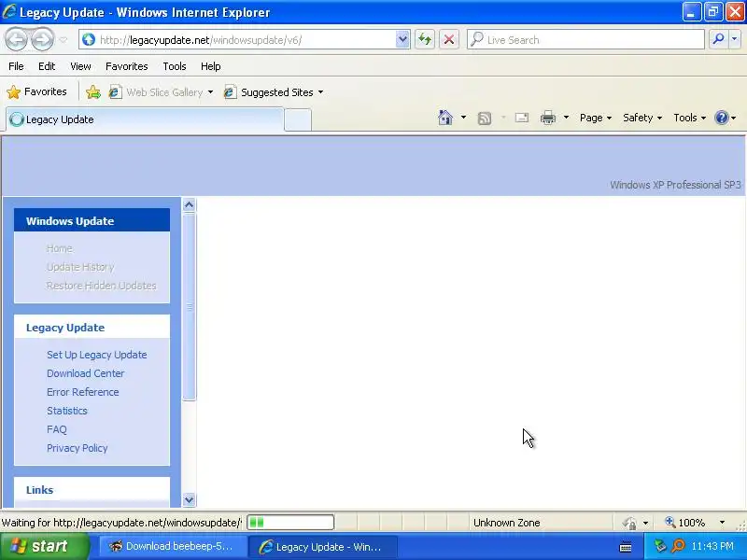This screenshot has width=747, height=560.
Task: Click the Refresh page icon
Action: (425, 39)
